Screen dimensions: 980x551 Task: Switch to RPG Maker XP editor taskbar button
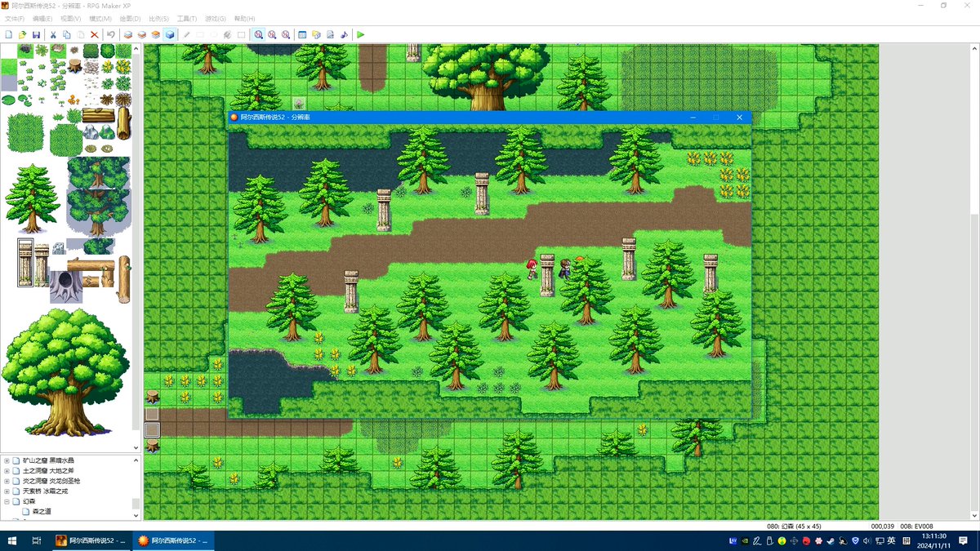(x=90, y=540)
